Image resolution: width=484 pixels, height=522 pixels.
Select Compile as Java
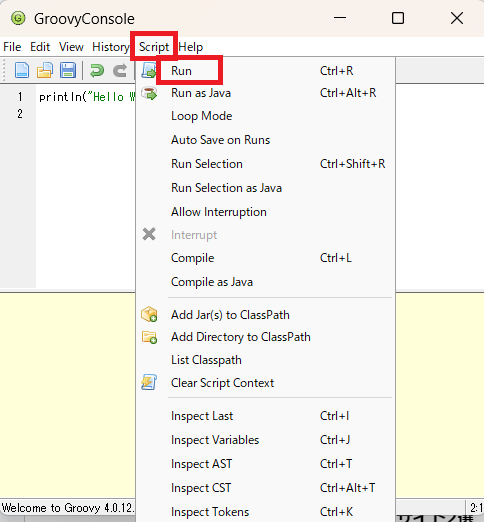coord(265,282)
